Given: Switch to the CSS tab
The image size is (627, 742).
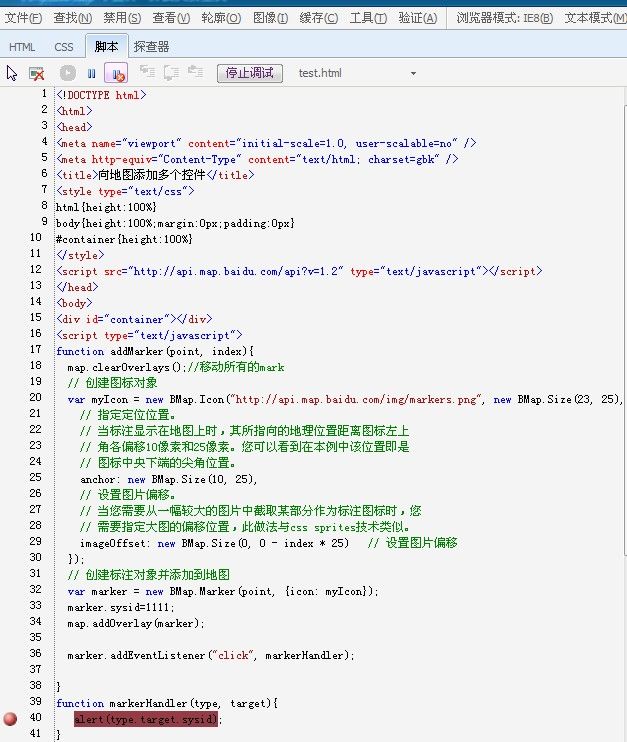Looking at the screenshot, I should pyautogui.click(x=63, y=47).
